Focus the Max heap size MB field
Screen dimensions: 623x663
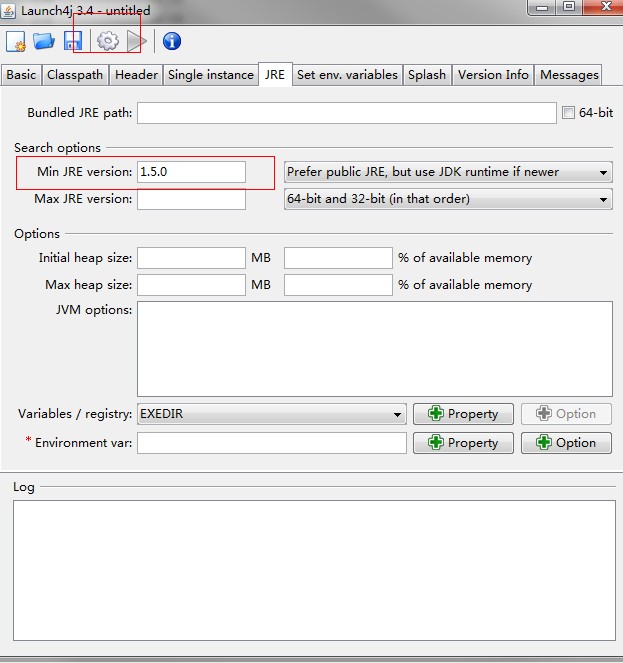pyautogui.click(x=191, y=285)
